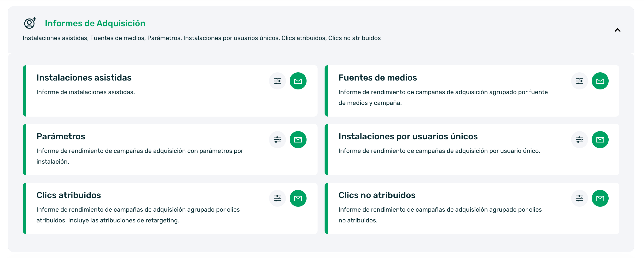This screenshot has height=258, width=644.
Task: Click the email icon on Instalaciones asistidas
Action: coord(298,81)
